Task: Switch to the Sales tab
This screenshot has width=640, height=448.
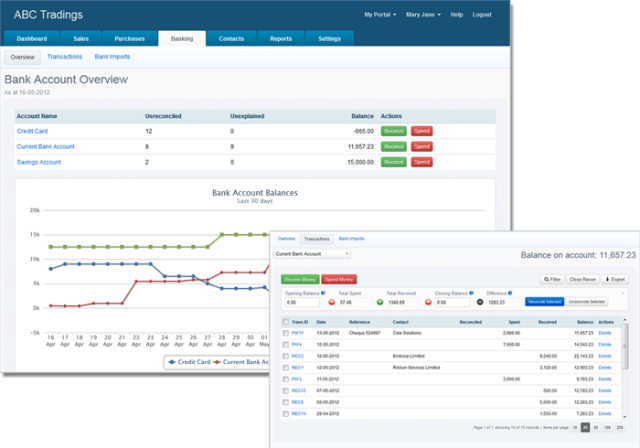Action: coord(81,39)
